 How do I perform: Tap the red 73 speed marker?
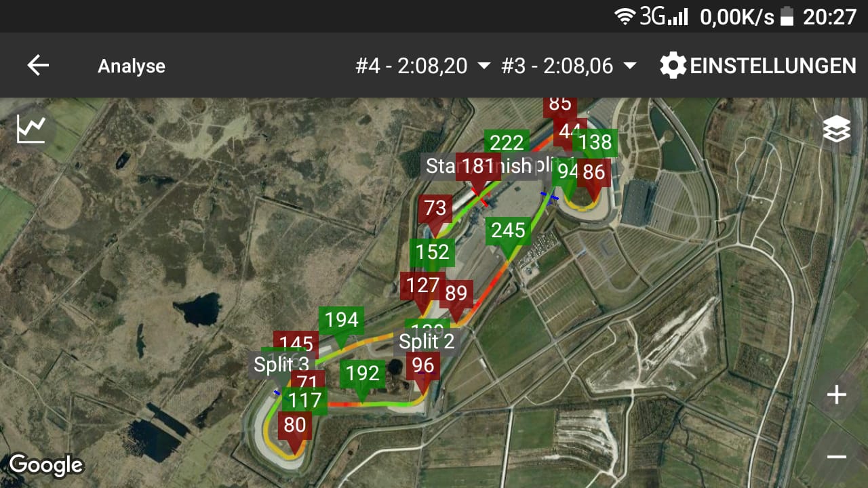[435, 209]
